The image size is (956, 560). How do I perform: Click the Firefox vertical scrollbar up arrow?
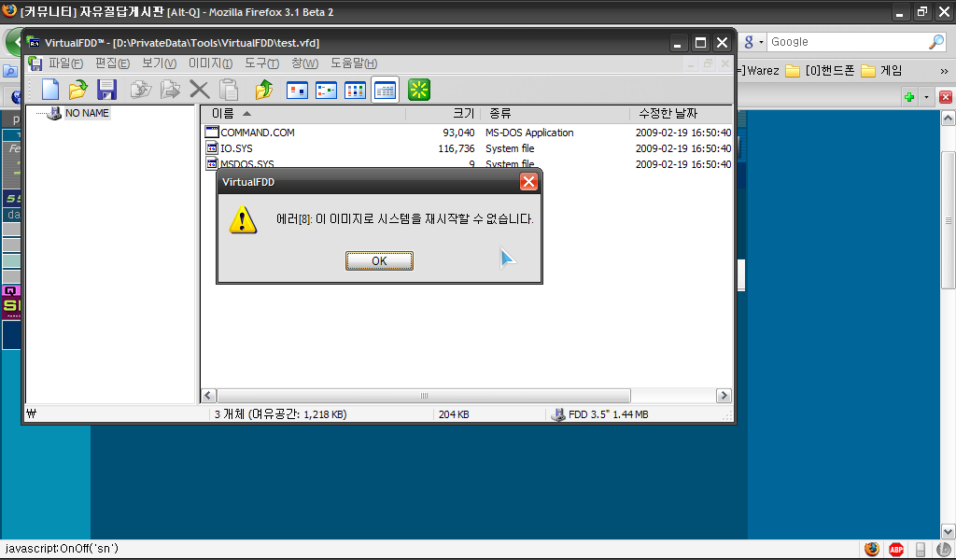[x=949, y=118]
